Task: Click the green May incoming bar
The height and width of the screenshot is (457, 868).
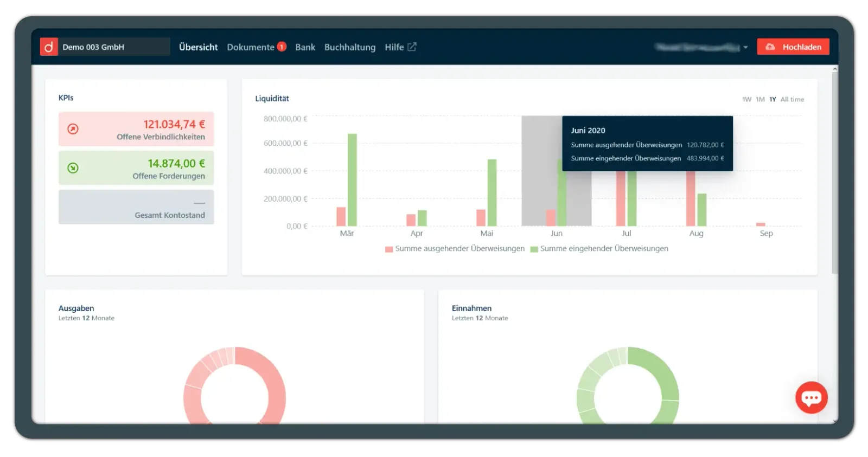Action: pos(492,193)
